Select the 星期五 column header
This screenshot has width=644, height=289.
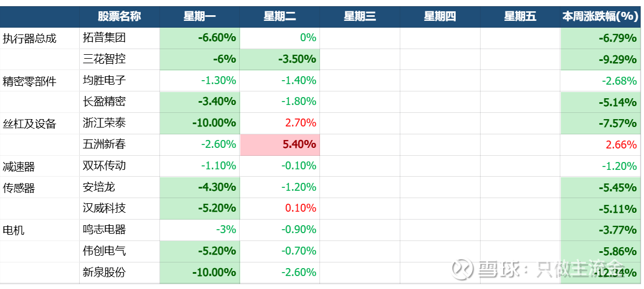tap(520, 16)
